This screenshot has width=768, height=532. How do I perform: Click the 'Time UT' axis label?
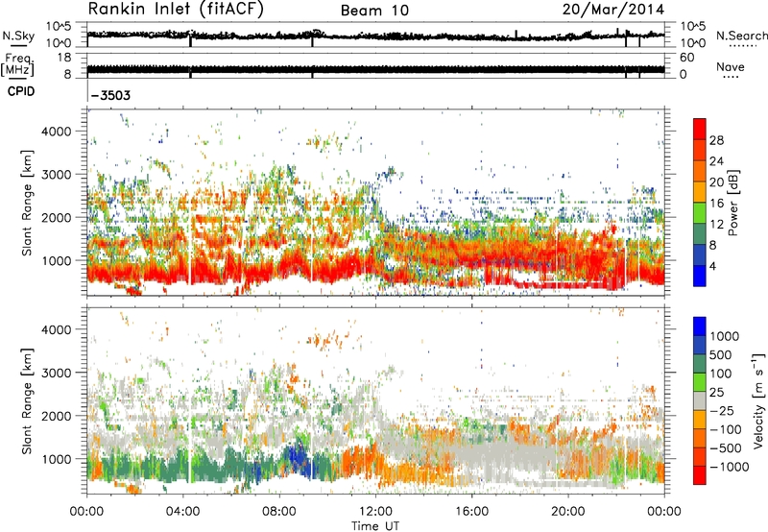pos(375,526)
